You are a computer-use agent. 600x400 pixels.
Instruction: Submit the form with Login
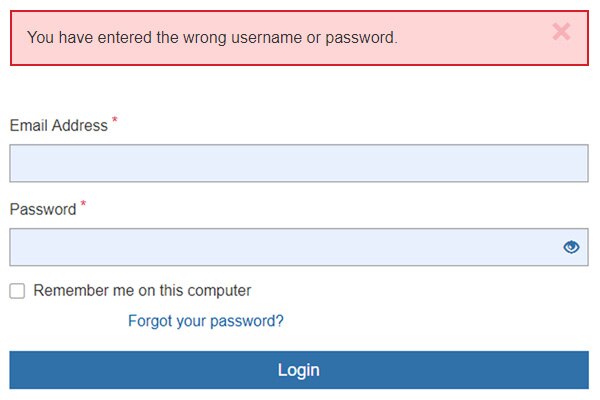pyautogui.click(x=298, y=370)
